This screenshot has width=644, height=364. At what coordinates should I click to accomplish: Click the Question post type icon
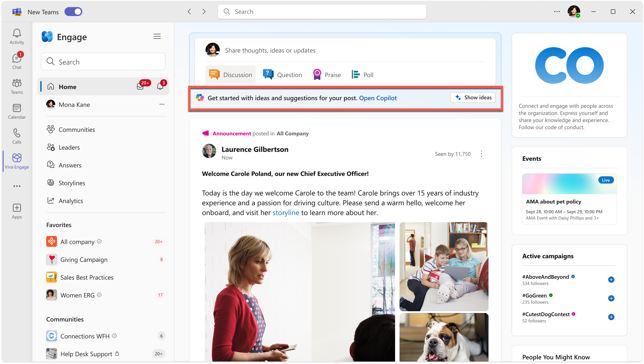pos(267,74)
